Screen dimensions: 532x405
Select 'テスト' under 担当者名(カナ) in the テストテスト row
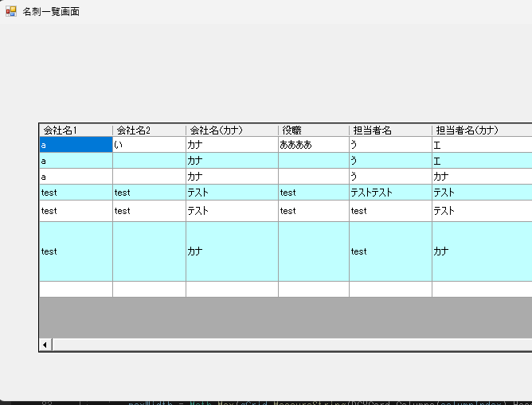click(482, 193)
